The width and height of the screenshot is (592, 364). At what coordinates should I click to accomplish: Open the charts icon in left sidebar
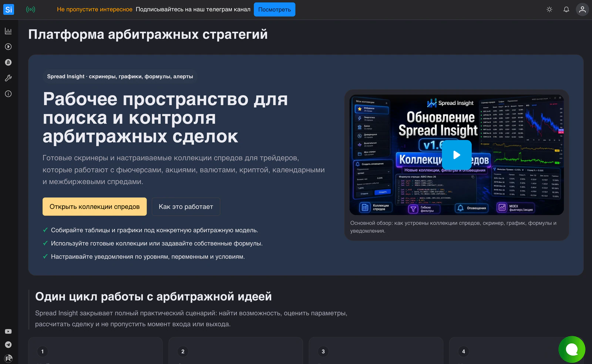(8, 31)
